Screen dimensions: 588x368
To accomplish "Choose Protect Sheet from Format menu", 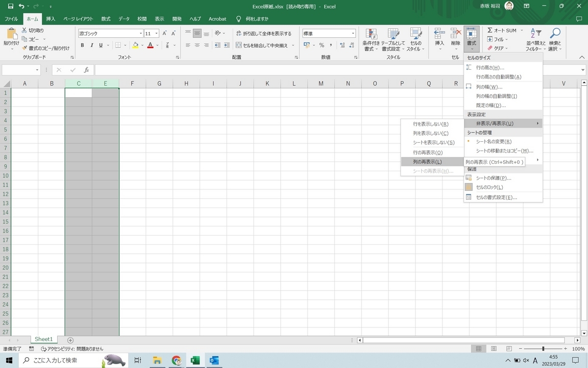I will click(x=493, y=178).
